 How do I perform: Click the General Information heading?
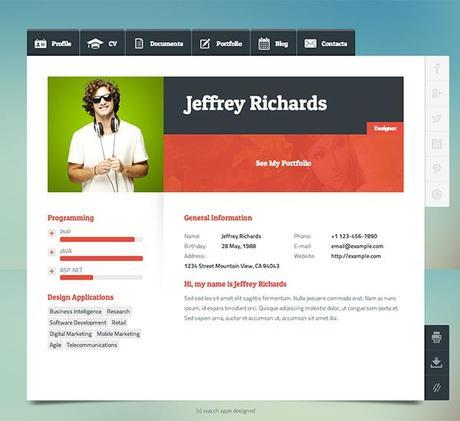pos(218,218)
